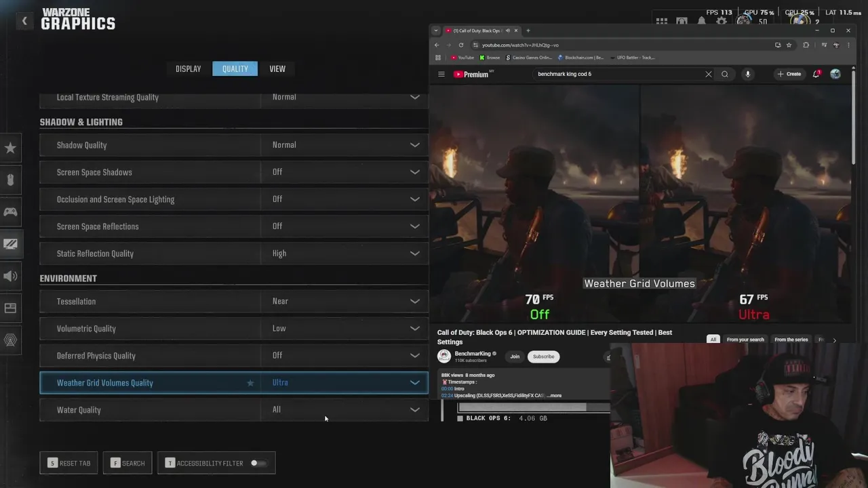
Task: Open Deferred Physics Quality dropdown
Action: pyautogui.click(x=414, y=355)
